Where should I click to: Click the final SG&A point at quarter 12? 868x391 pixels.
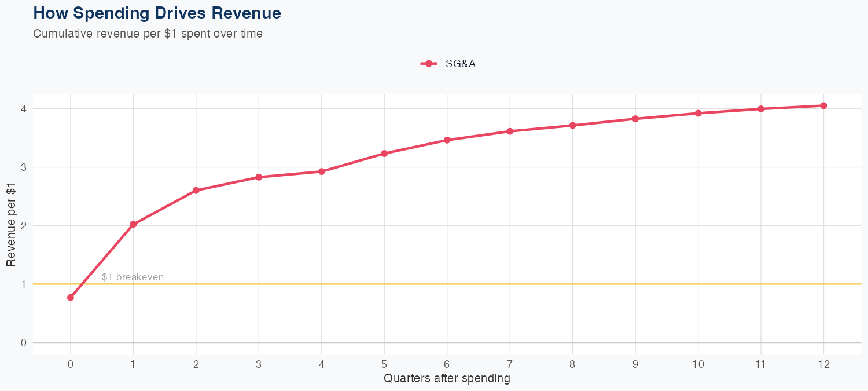[x=823, y=105]
